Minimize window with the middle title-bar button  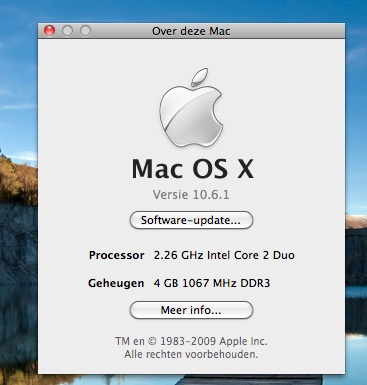coord(68,31)
